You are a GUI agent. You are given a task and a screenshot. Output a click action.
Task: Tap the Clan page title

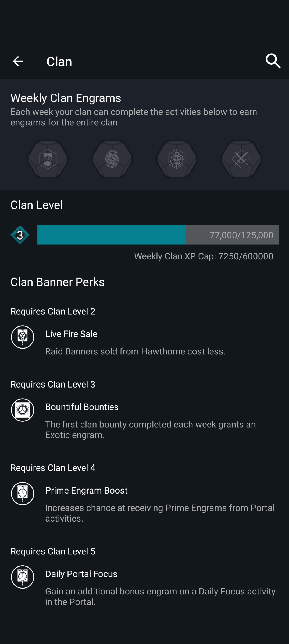click(59, 62)
